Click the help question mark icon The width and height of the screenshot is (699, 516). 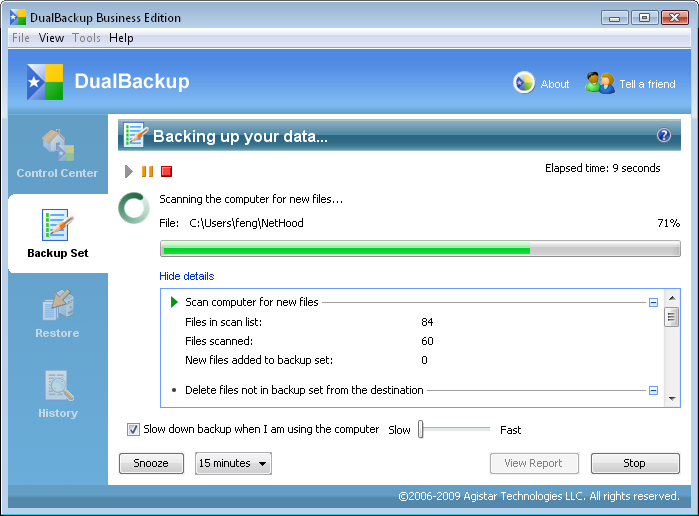(664, 135)
